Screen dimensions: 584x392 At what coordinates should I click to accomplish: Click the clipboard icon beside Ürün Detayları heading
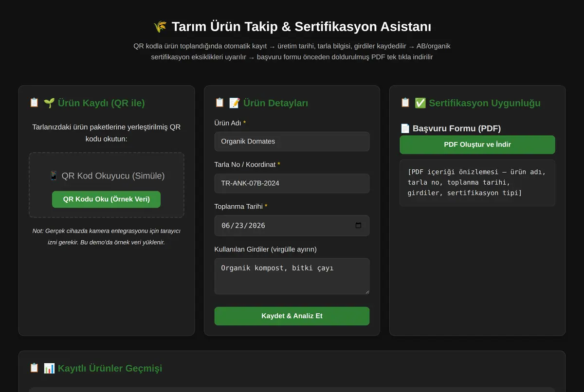point(219,103)
